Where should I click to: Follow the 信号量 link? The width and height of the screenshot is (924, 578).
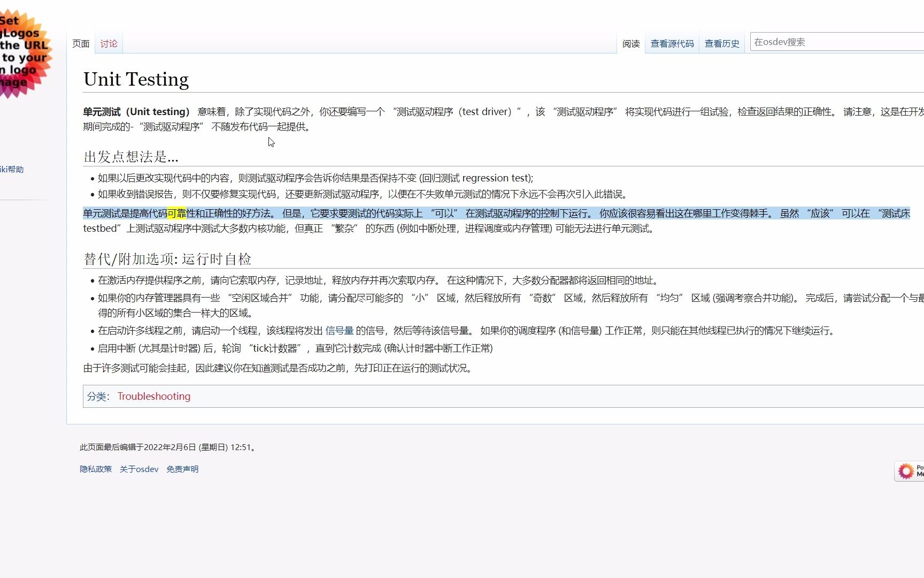pyautogui.click(x=340, y=331)
